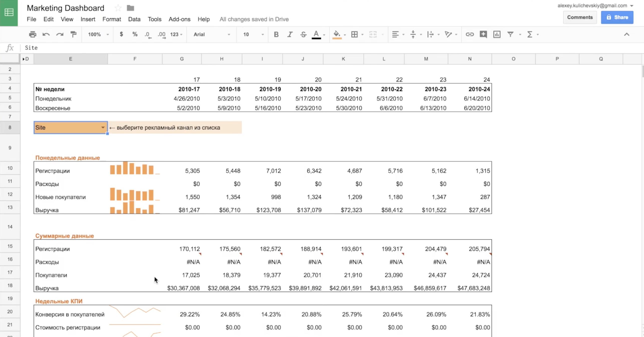Click the insert chart icon
This screenshot has height=337, width=644.
pos(497,34)
